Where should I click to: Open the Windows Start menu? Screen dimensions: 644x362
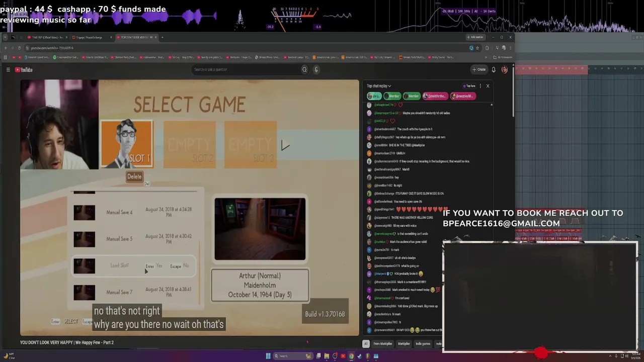click(268, 356)
